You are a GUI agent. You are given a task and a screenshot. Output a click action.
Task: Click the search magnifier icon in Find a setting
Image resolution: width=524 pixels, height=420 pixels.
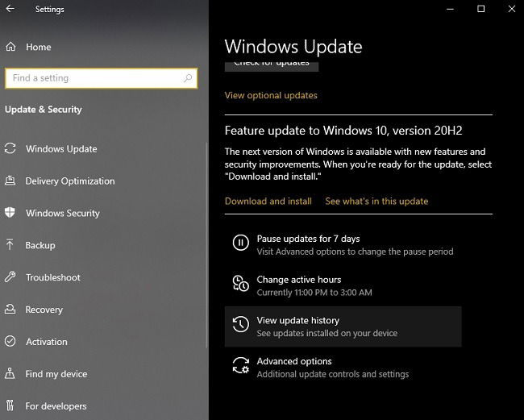[x=188, y=78]
